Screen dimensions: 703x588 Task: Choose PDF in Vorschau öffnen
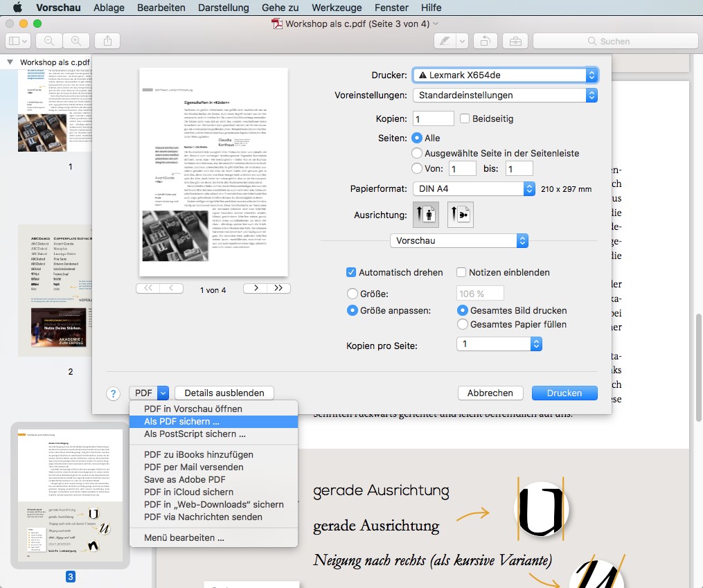click(213, 409)
